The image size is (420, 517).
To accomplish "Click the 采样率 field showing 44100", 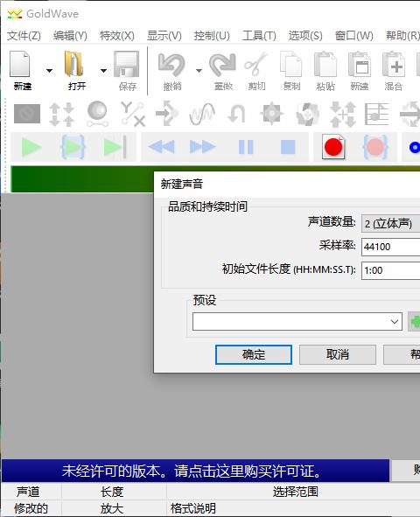I will (x=390, y=247).
